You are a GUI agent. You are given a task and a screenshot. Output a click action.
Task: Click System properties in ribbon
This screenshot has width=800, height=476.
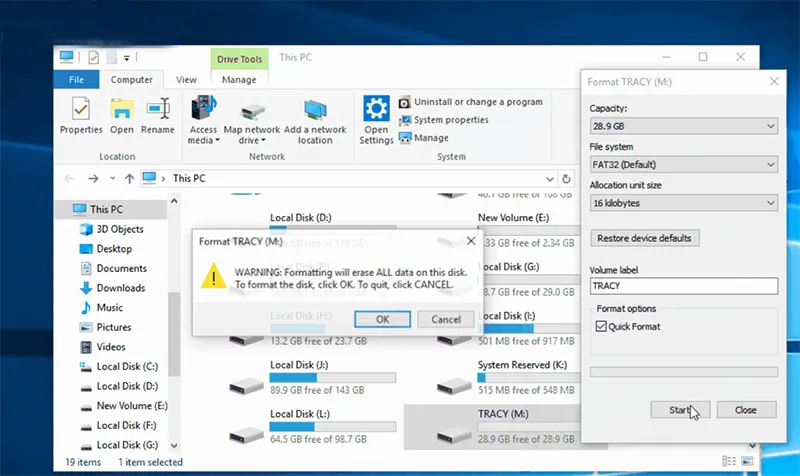pos(443,120)
